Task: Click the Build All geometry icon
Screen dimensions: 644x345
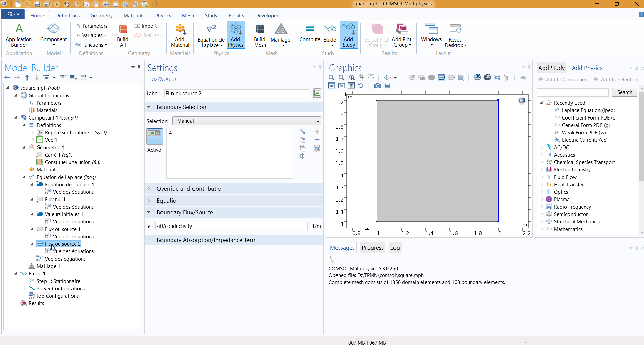Action: point(123,35)
